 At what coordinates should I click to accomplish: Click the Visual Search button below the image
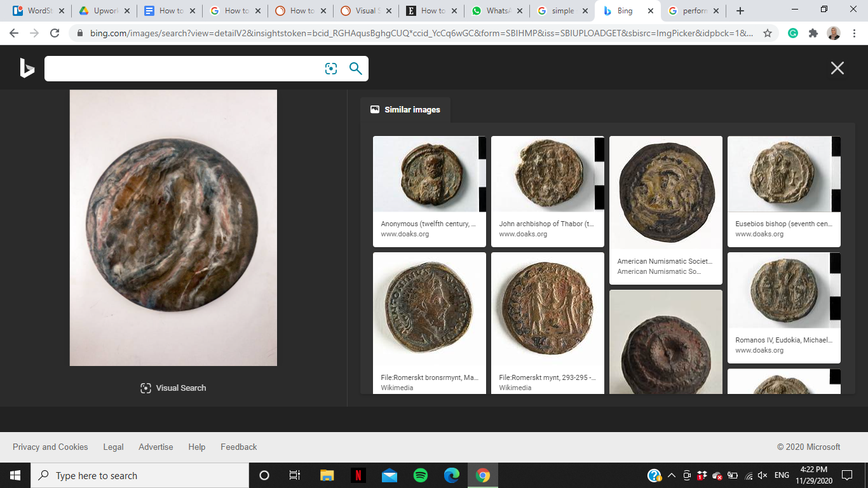pos(173,388)
